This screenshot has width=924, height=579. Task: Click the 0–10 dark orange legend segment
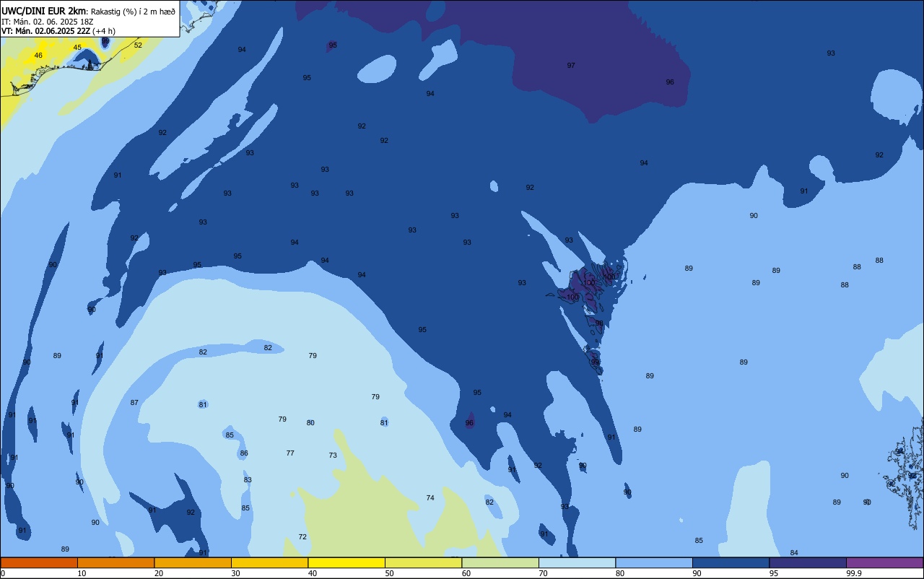coord(39,562)
